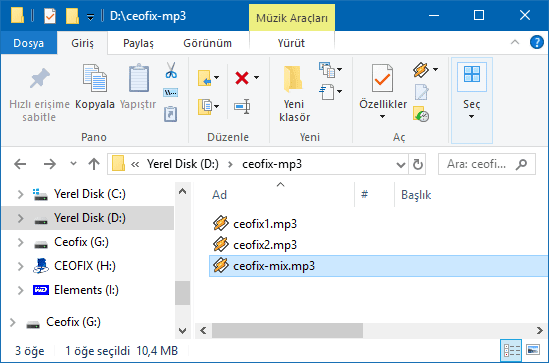Viewport: 549px width, 363px height.
Task: Expand Elements (I:) tree node
Action: tap(21, 290)
